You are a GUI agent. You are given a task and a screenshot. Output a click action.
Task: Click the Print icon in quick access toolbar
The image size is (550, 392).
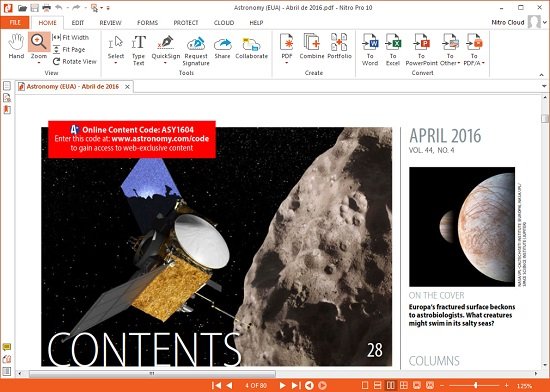click(x=46, y=8)
